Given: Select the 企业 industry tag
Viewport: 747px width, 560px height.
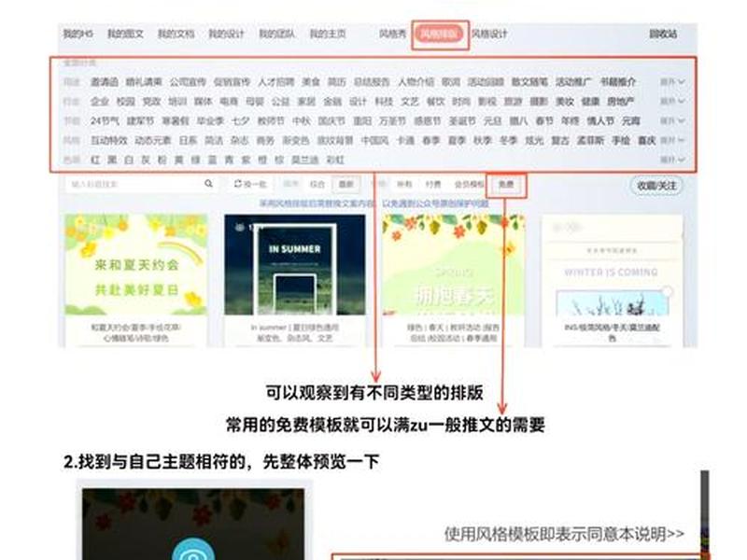Looking at the screenshot, I should 100,102.
